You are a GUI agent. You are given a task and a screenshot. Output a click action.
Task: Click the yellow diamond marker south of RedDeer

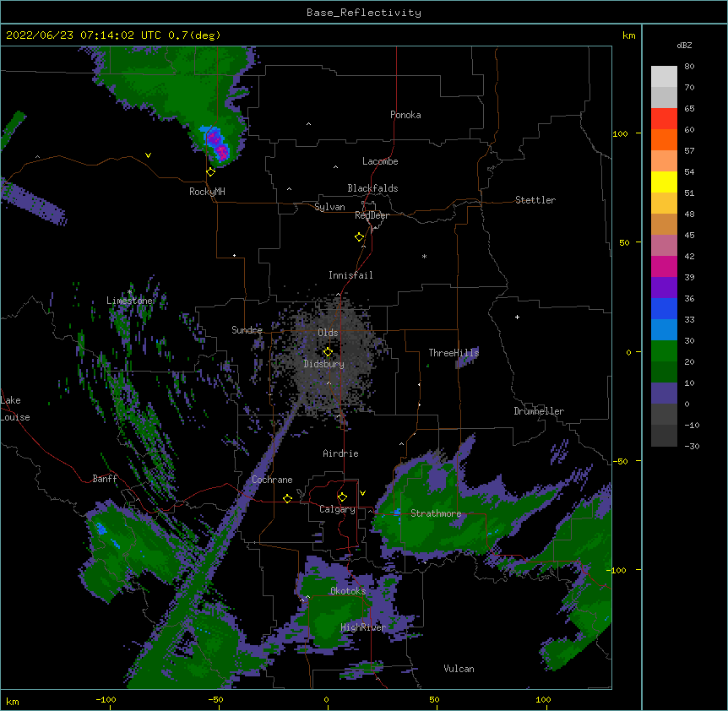tap(360, 237)
